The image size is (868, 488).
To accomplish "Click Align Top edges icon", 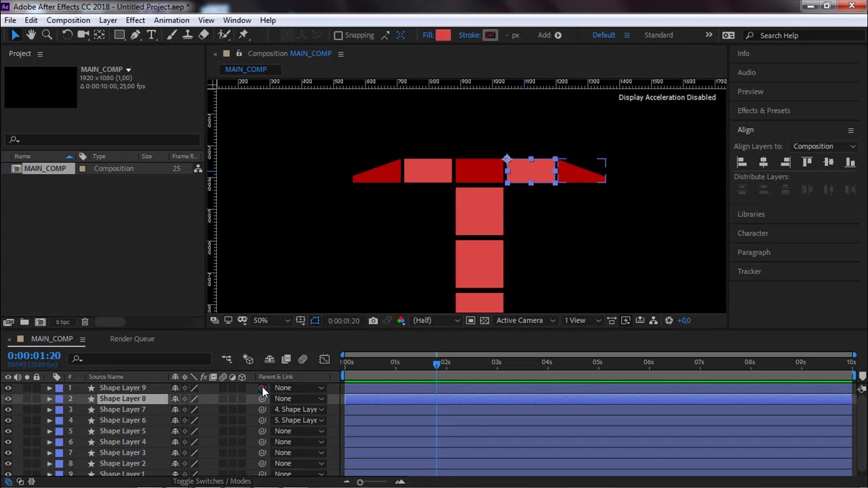I will [x=807, y=162].
